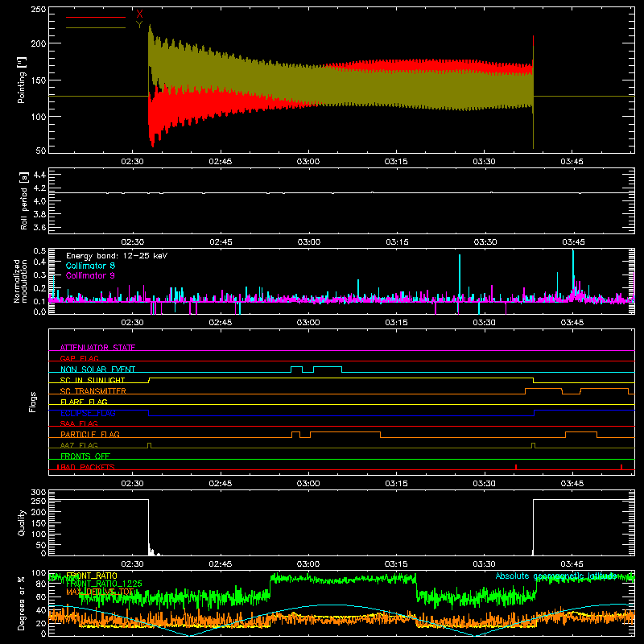644x644 pixels.
Task: Click the ATTENUATOR_STATE flag label
Action: point(97,348)
